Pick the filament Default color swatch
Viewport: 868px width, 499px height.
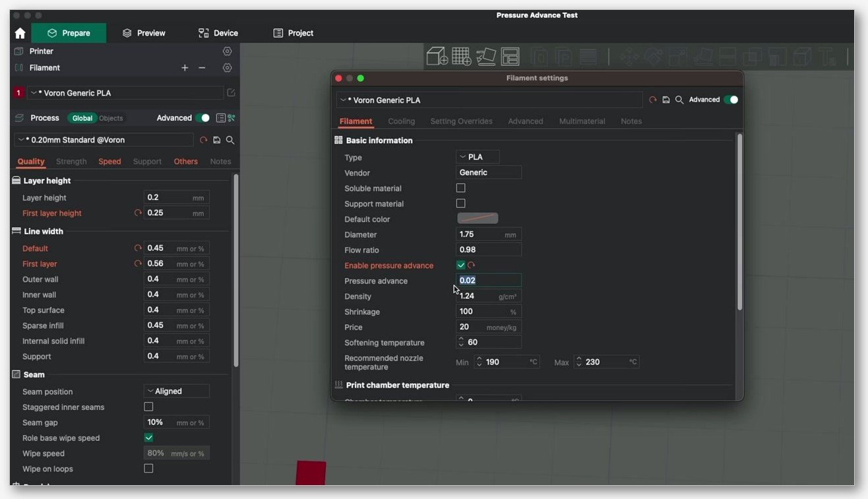478,218
